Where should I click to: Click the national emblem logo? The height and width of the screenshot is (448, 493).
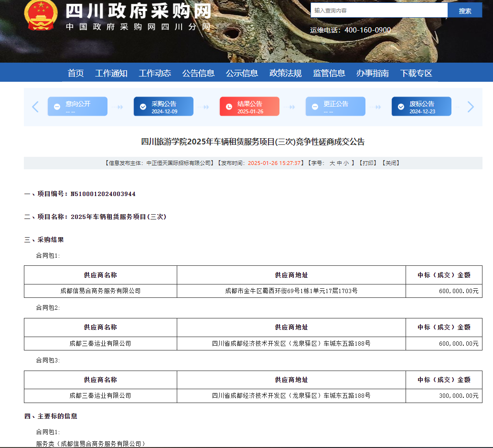41,15
